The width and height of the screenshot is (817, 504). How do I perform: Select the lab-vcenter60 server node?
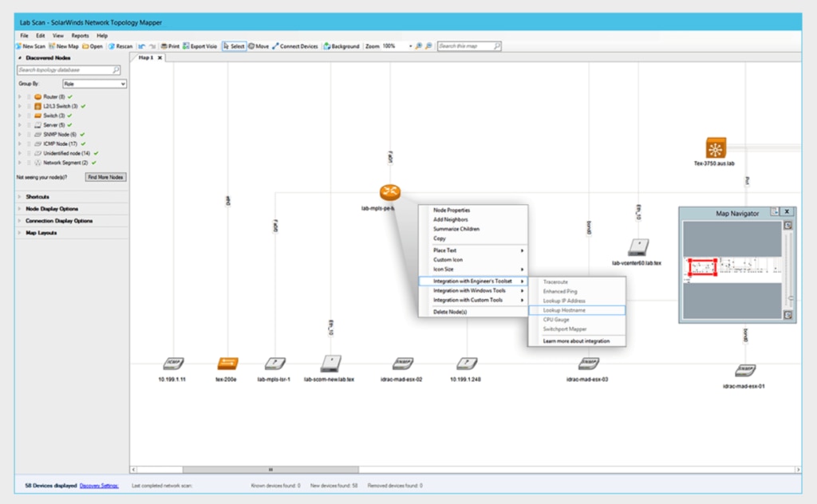click(x=638, y=246)
